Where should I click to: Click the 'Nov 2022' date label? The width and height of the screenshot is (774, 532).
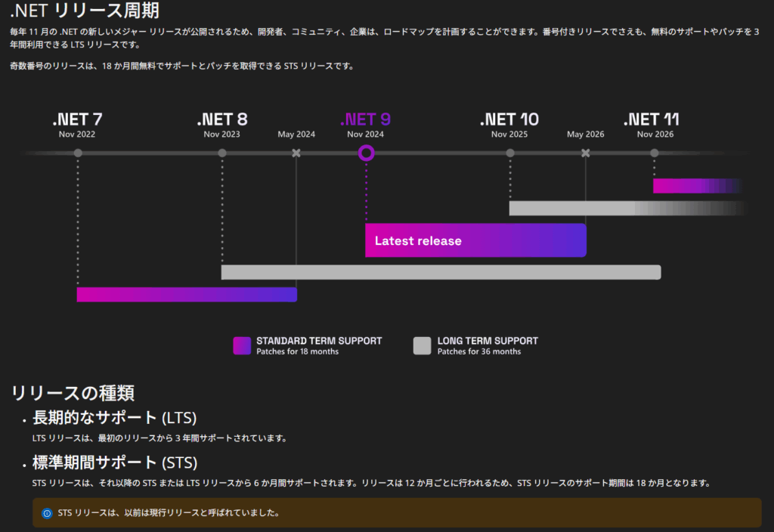point(77,135)
